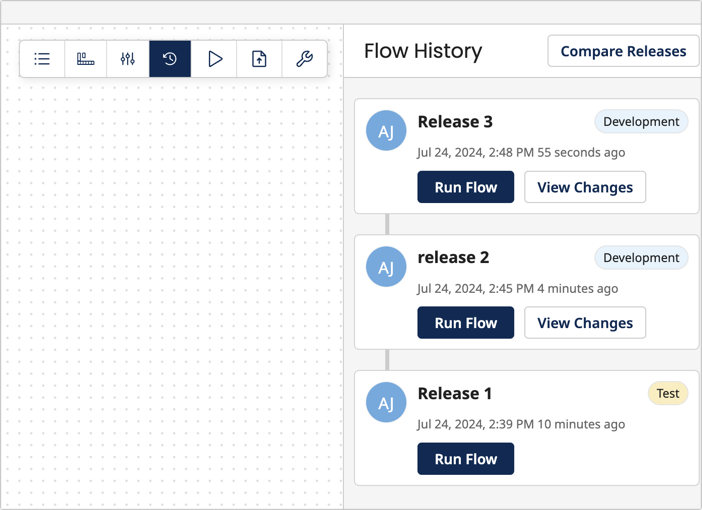The image size is (702, 510).
Task: Click the file upload publish icon
Action: point(259,59)
